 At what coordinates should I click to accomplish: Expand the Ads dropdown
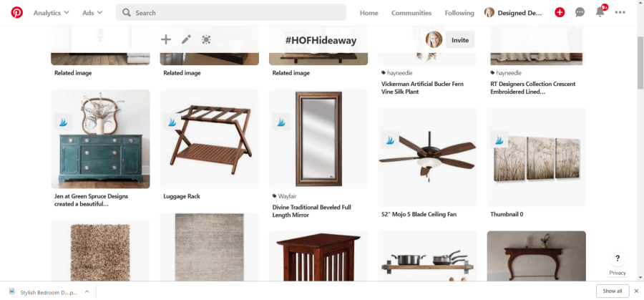92,13
